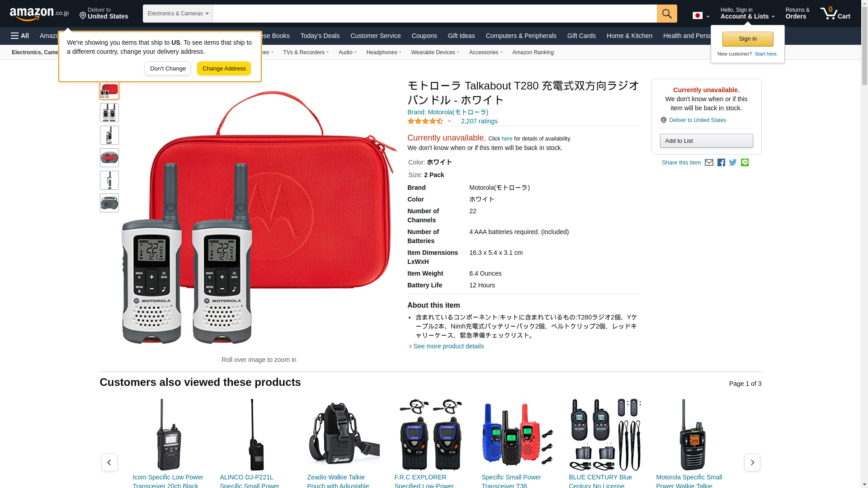The height and width of the screenshot is (488, 868).
Task: Open the All hamburger menu
Action: [20, 36]
